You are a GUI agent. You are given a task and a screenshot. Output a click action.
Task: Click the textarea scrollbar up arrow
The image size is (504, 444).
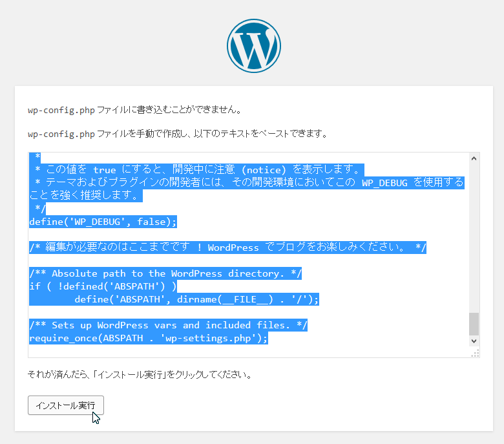tap(474, 158)
